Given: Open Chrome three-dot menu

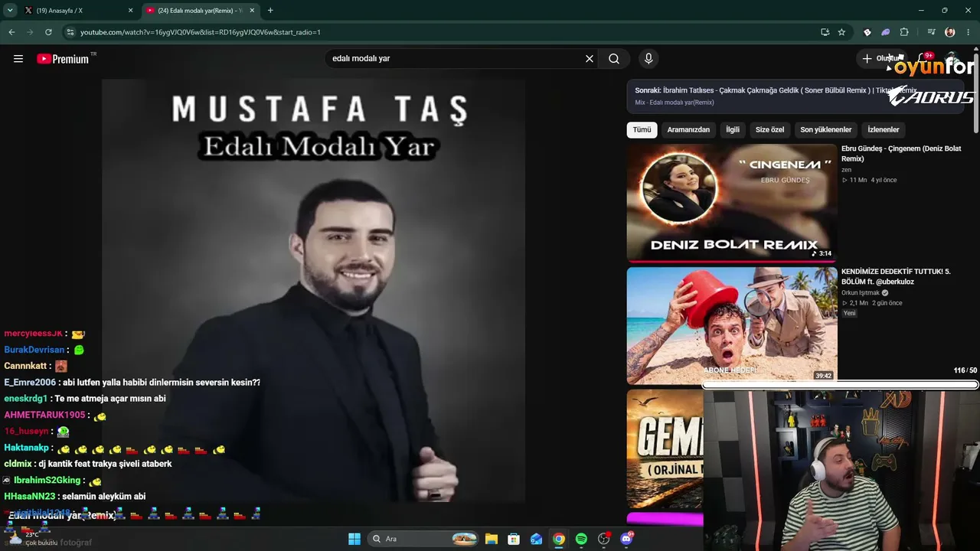Looking at the screenshot, I should click(969, 32).
